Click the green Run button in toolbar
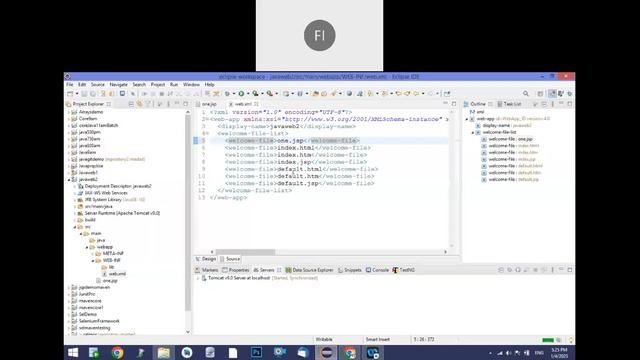 click(x=241, y=93)
